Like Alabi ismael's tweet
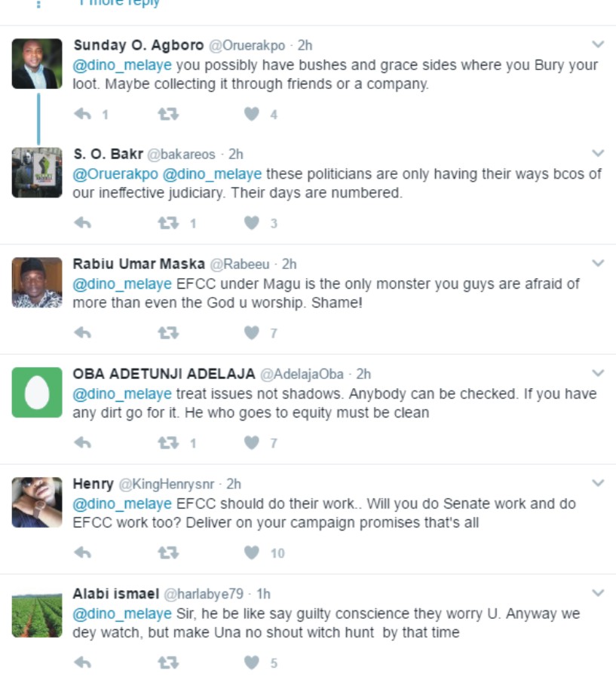 pos(252,662)
